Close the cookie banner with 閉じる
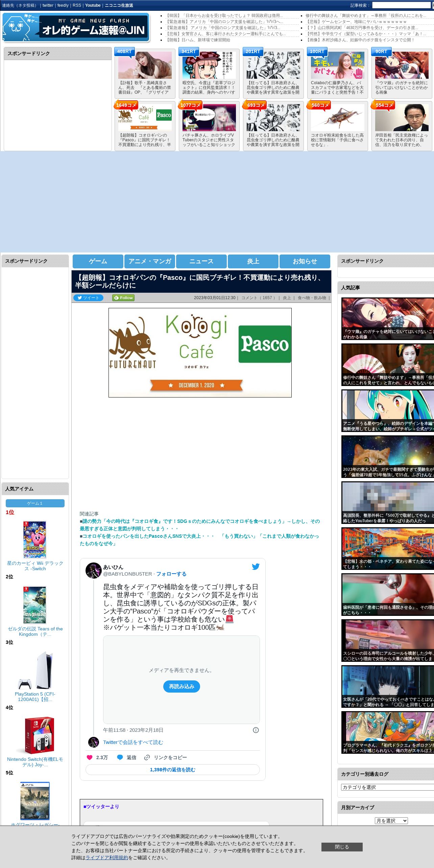This screenshot has width=434, height=868. pyautogui.click(x=342, y=847)
